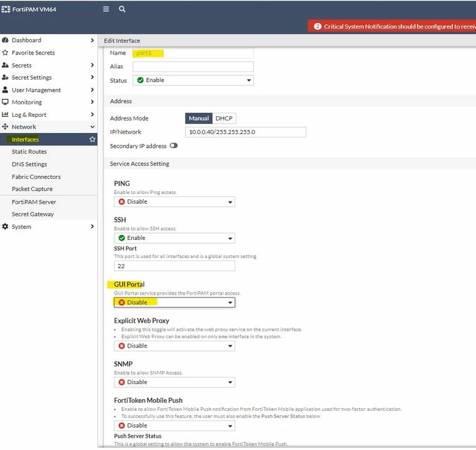Click the User Management person icon
The image size is (476, 450).
(x=5, y=90)
